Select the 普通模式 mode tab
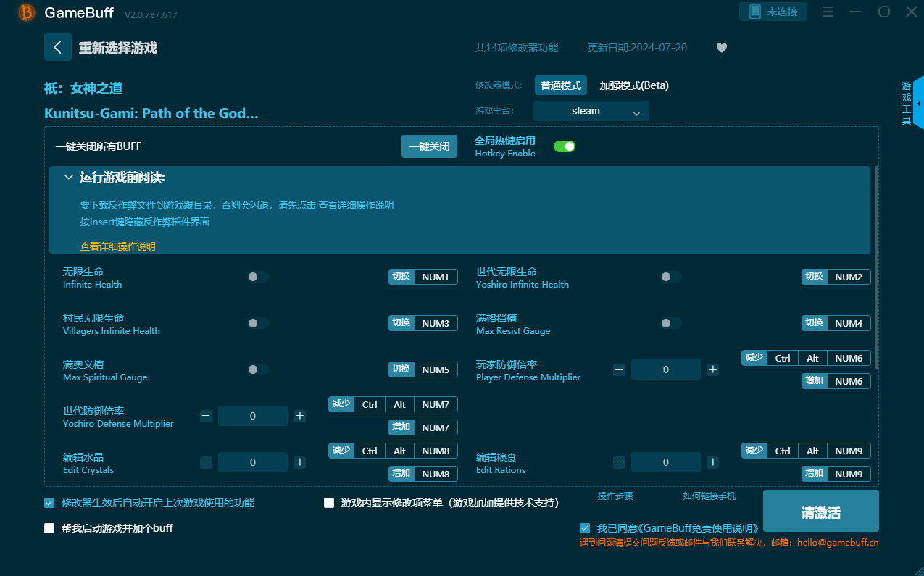The width and height of the screenshot is (924, 576). 560,85
